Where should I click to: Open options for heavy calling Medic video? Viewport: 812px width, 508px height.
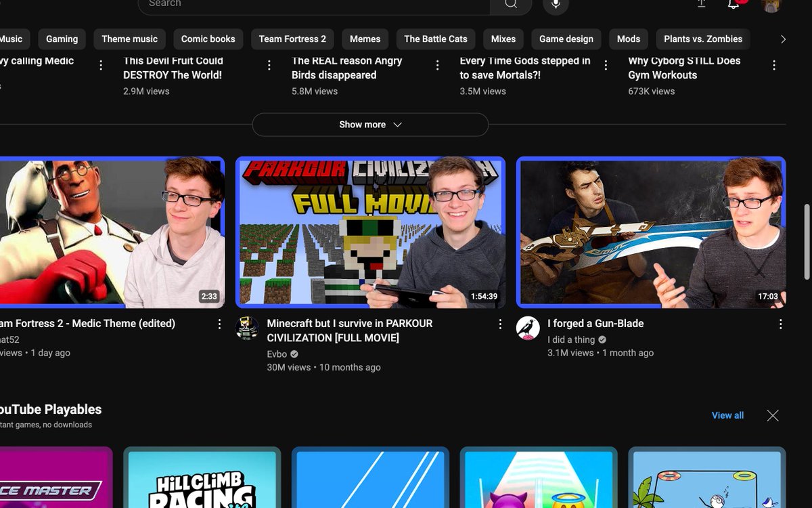pyautogui.click(x=101, y=65)
